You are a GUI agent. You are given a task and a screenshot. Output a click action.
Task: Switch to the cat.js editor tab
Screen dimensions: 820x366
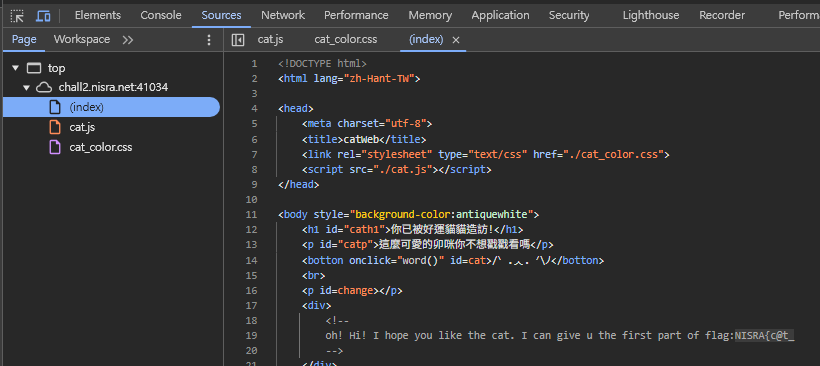click(x=270, y=40)
